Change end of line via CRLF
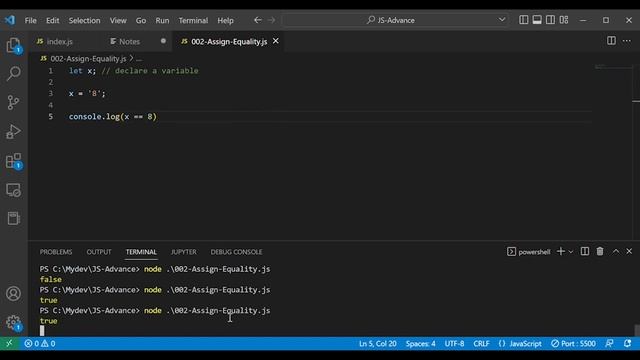Image resolution: width=640 pixels, height=360 pixels. (481, 344)
